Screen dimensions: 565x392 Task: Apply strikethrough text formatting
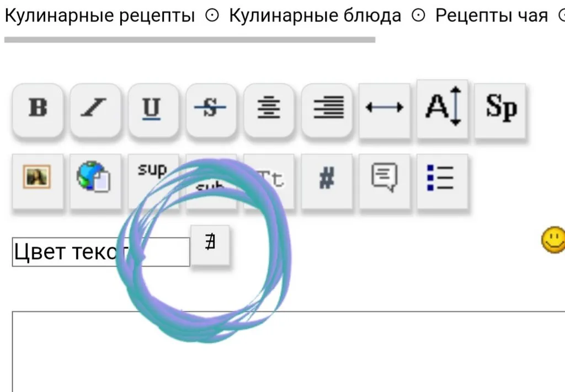211,108
